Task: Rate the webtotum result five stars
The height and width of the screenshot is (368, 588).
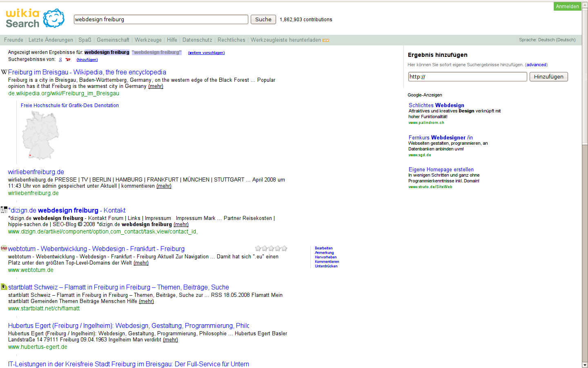Action: (284, 248)
